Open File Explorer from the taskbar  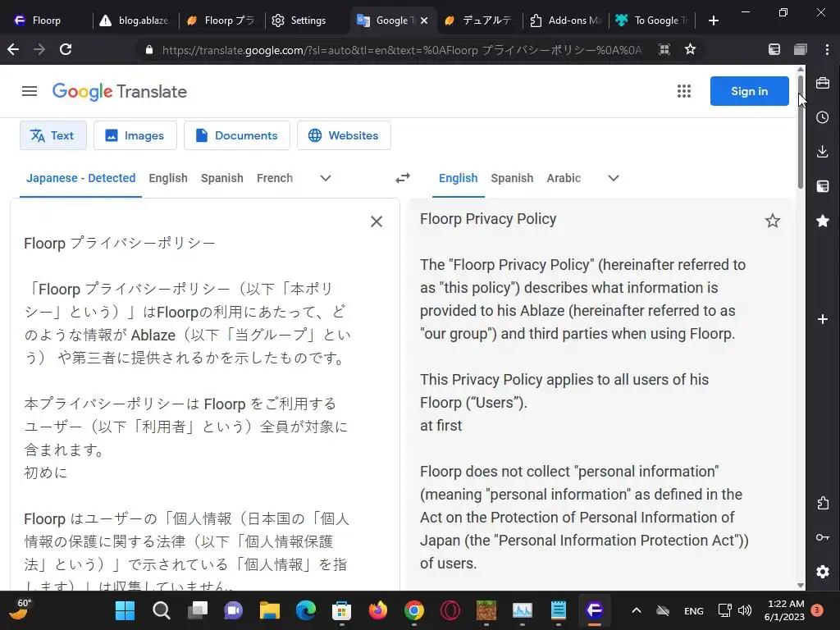point(269,610)
